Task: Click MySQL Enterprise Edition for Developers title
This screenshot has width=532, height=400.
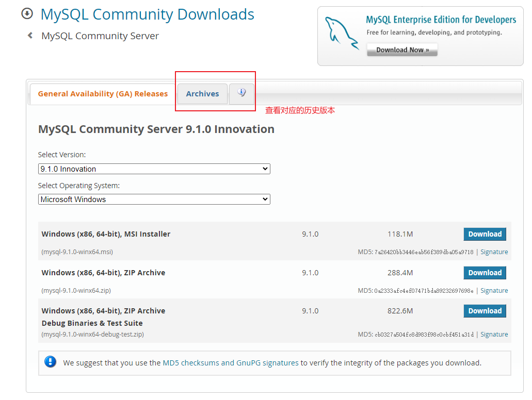Action: tap(441, 20)
